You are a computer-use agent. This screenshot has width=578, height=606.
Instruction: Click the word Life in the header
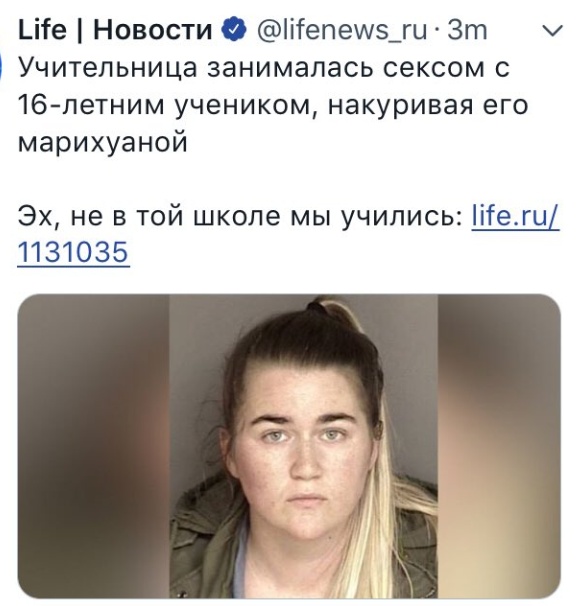(42, 30)
